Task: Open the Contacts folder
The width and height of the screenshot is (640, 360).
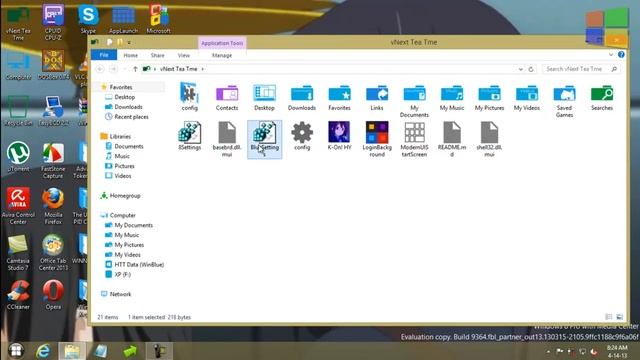Action: [x=227, y=97]
